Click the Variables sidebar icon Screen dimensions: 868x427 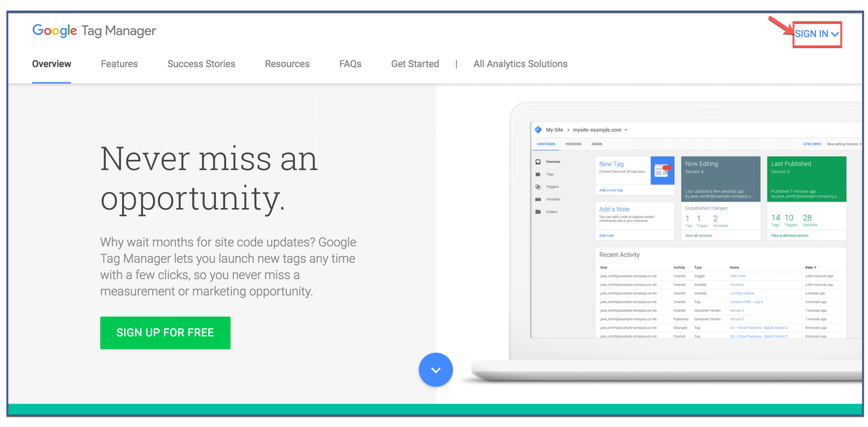tap(538, 199)
